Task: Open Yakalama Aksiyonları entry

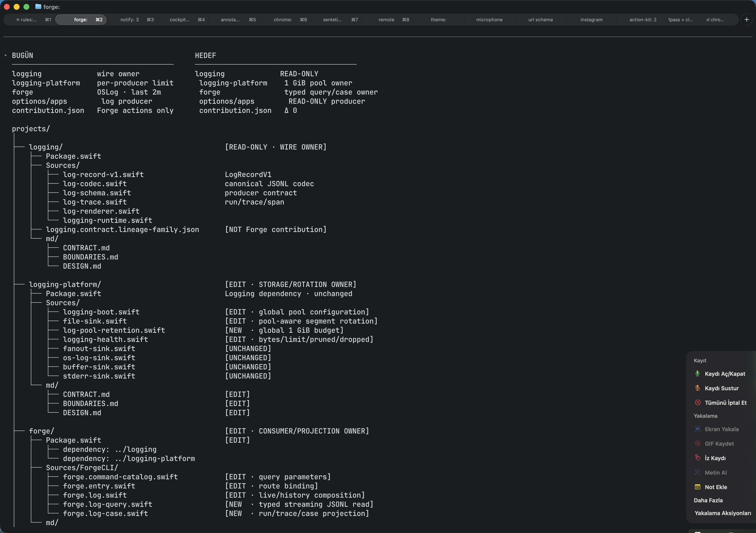Action: click(x=723, y=513)
